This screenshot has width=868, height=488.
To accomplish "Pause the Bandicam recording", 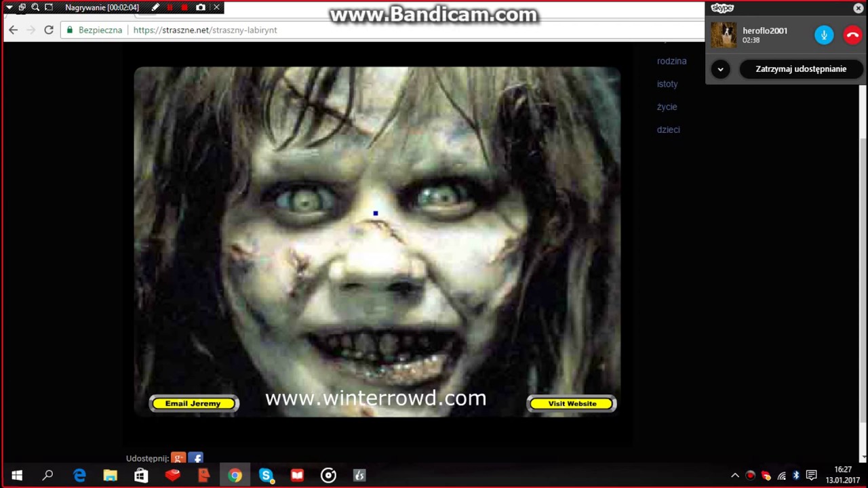I will tap(170, 7).
